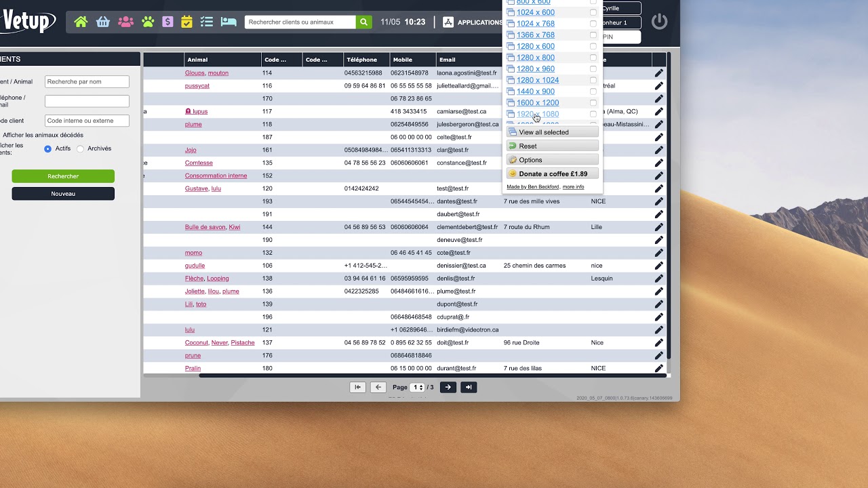Open the shopping basket icon
The height and width of the screenshot is (488, 868).
coord(103,22)
